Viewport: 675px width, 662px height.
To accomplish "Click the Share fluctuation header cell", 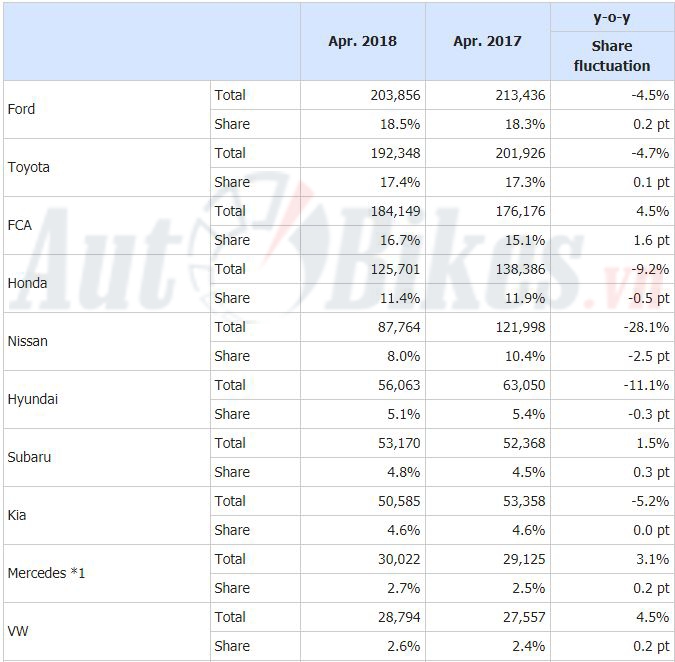I will click(612, 56).
